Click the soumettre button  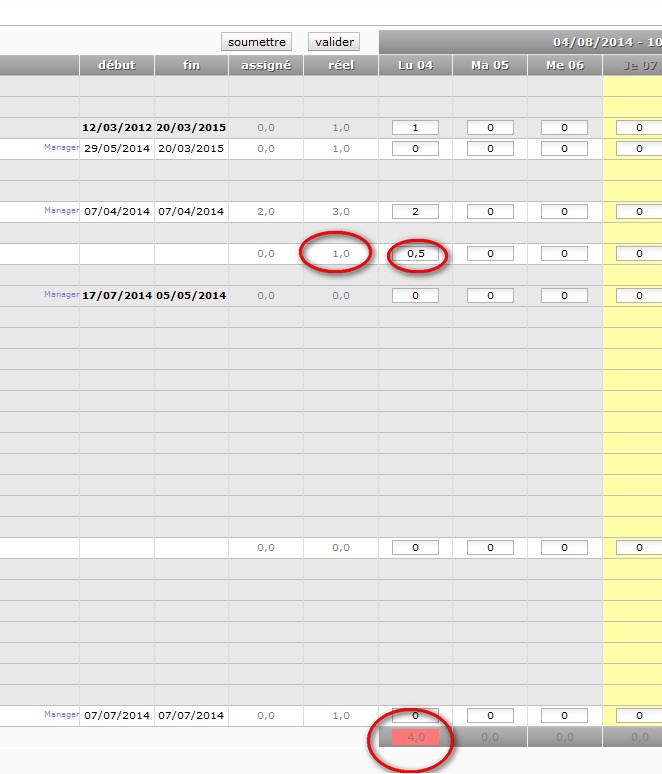pos(257,42)
